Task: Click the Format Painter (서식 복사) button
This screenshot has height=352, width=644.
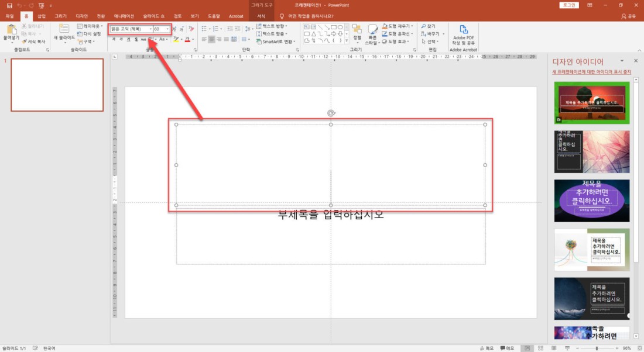Action: coord(34,42)
